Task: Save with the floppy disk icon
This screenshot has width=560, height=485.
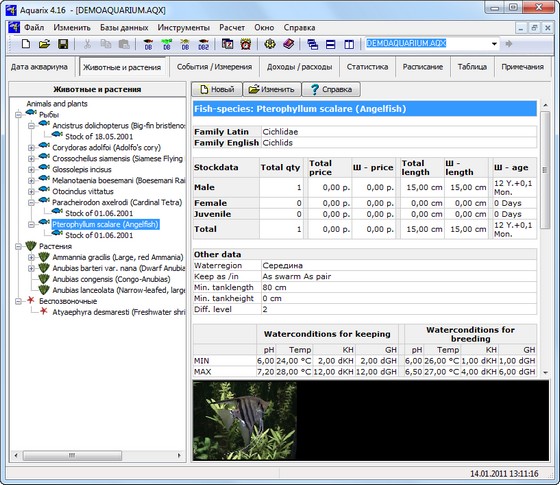Action: (x=63, y=44)
